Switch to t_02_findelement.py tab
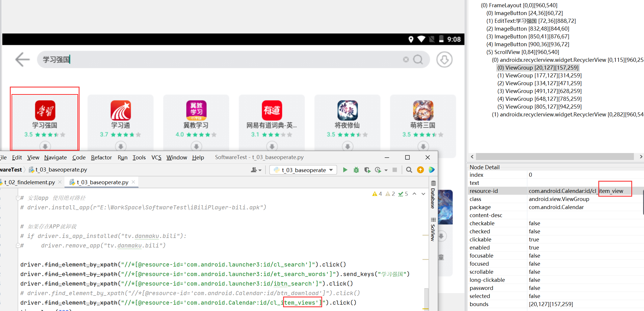This screenshot has height=311, width=644. [29, 182]
